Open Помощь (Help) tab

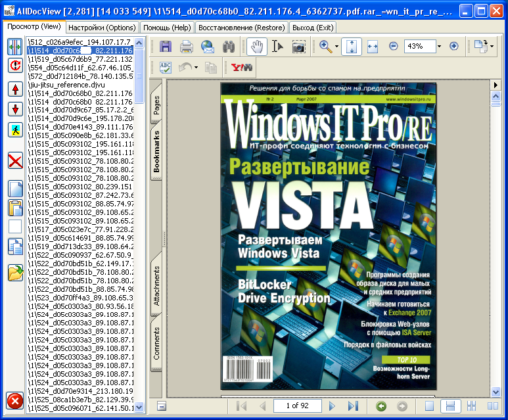pos(167,28)
